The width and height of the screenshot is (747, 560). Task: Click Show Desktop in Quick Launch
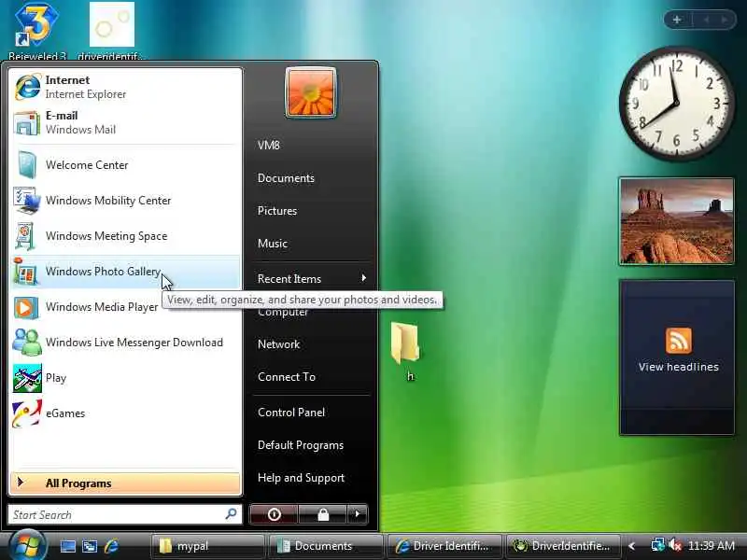[x=67, y=546]
